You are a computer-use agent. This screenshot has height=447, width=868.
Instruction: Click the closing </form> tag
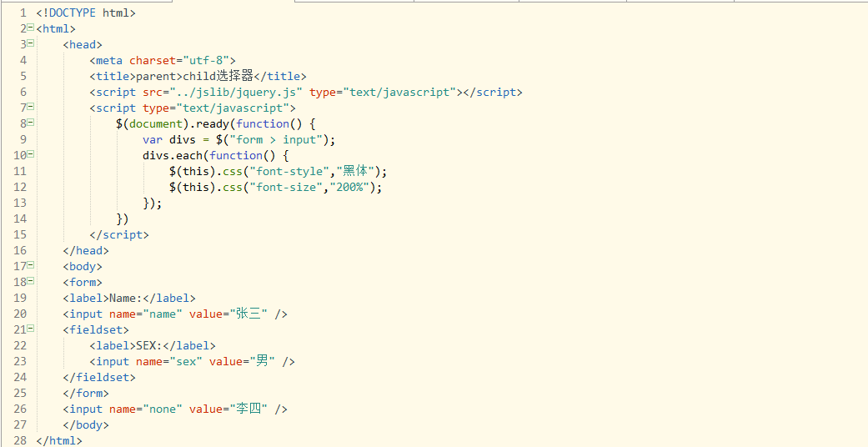tap(86, 394)
